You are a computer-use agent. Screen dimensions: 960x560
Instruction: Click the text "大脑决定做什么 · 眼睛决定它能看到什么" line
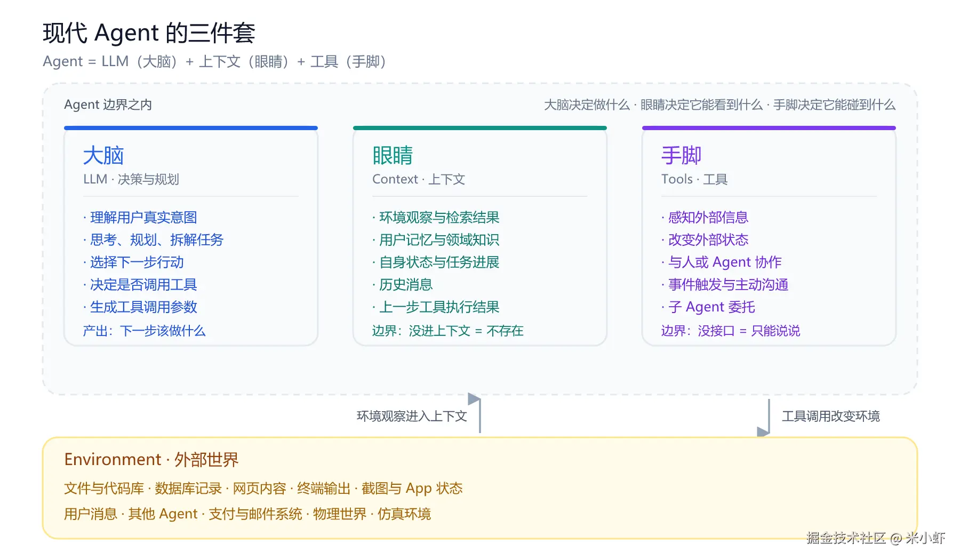(x=719, y=105)
